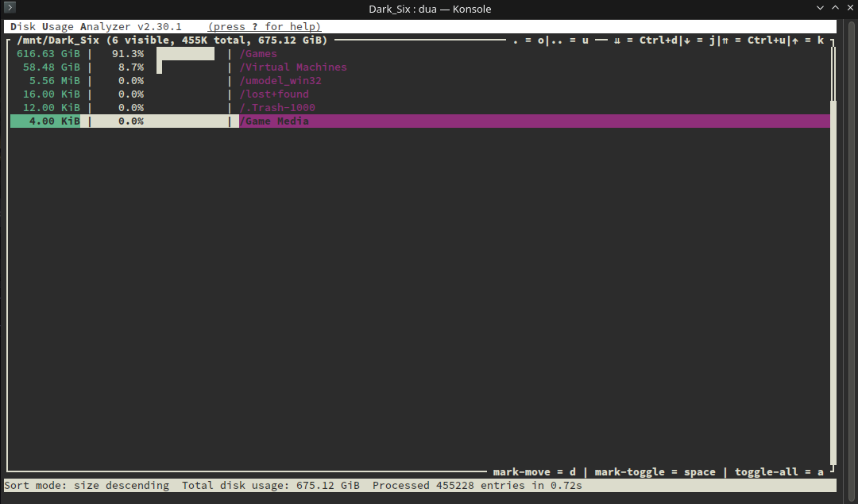Click the /mnt/Dark_Six path header
Image resolution: width=858 pixels, height=504 pixels.
[58, 40]
